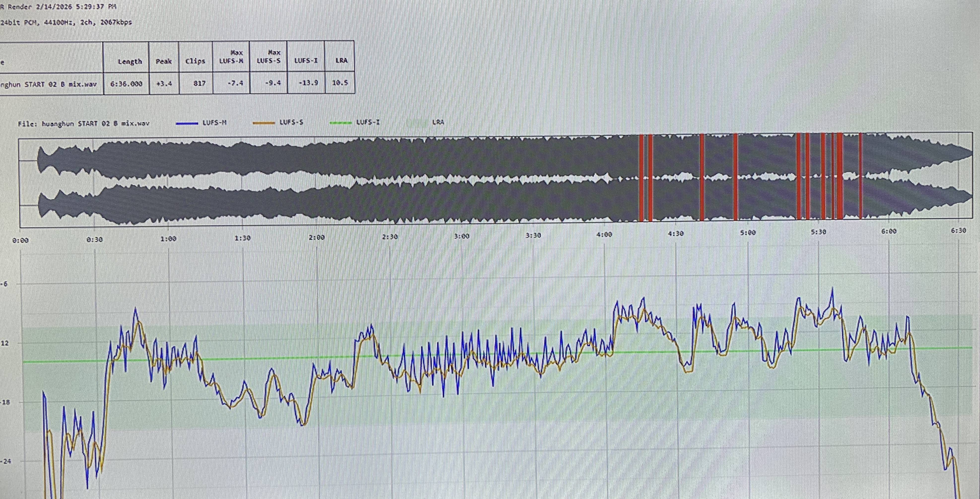Click the Max LUFS-M column header

click(231, 57)
